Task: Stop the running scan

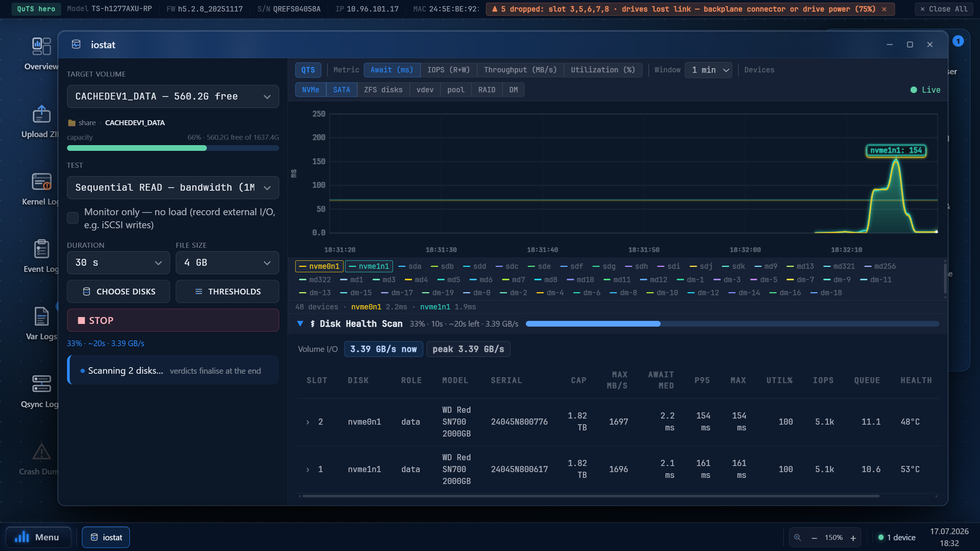Action: [173, 320]
